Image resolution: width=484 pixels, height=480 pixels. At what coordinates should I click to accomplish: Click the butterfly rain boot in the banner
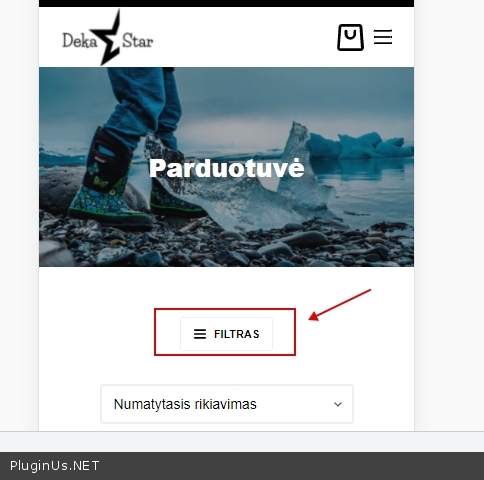coord(105,180)
